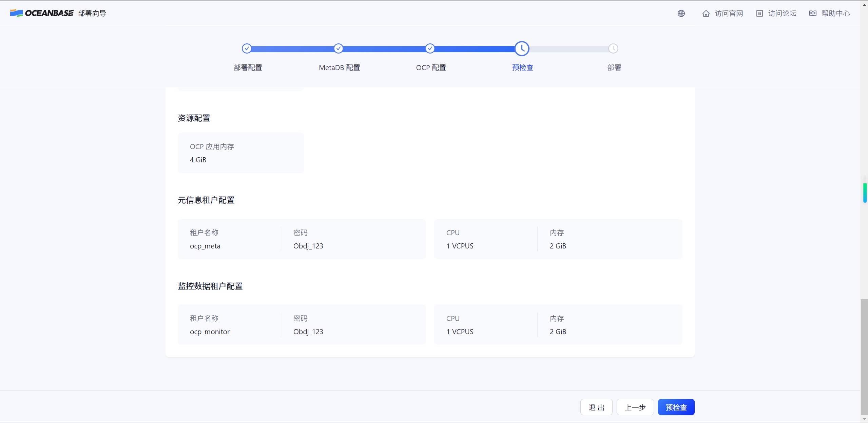
Task: Open 访问官网 link
Action: tap(729, 14)
